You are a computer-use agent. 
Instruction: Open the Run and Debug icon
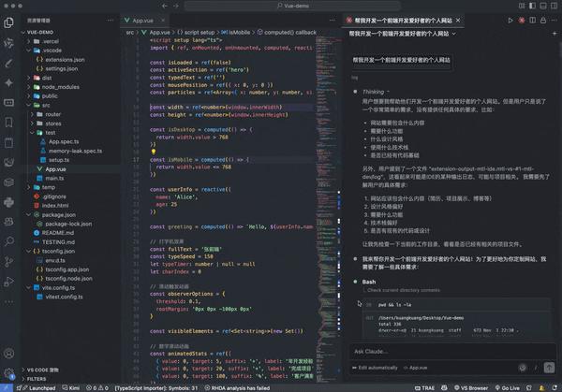pyautogui.click(x=8, y=282)
